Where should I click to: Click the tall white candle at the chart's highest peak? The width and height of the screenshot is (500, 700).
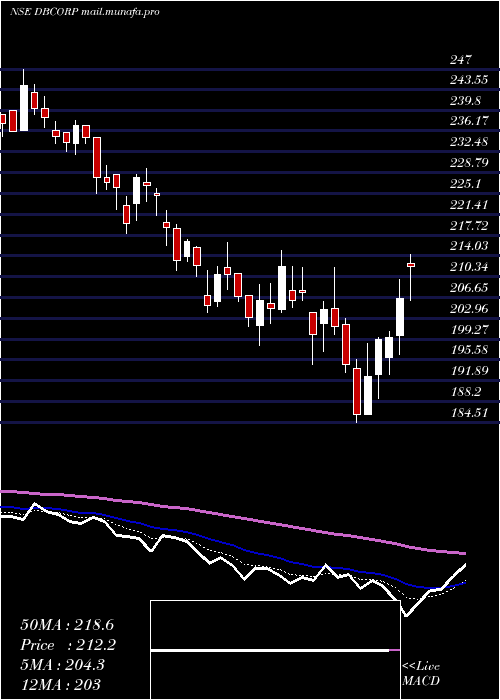pyautogui.click(x=24, y=108)
